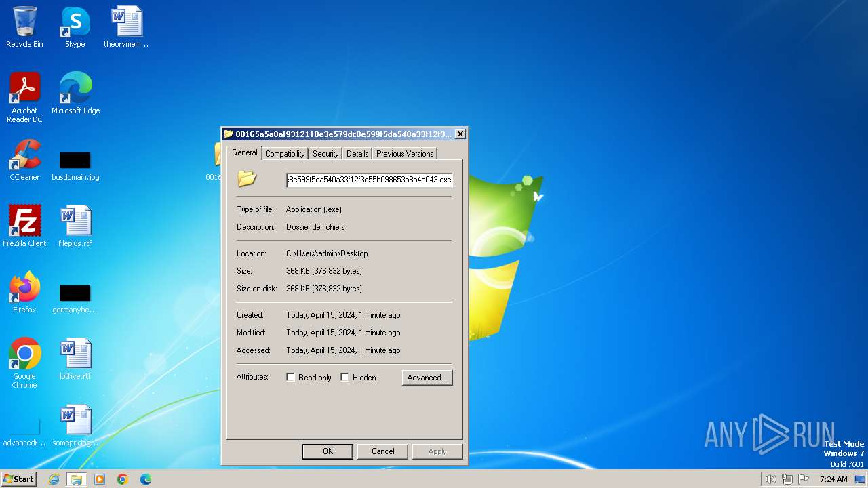Switch to the Compatibility tab
This screenshot has height=488, width=868.
285,154
